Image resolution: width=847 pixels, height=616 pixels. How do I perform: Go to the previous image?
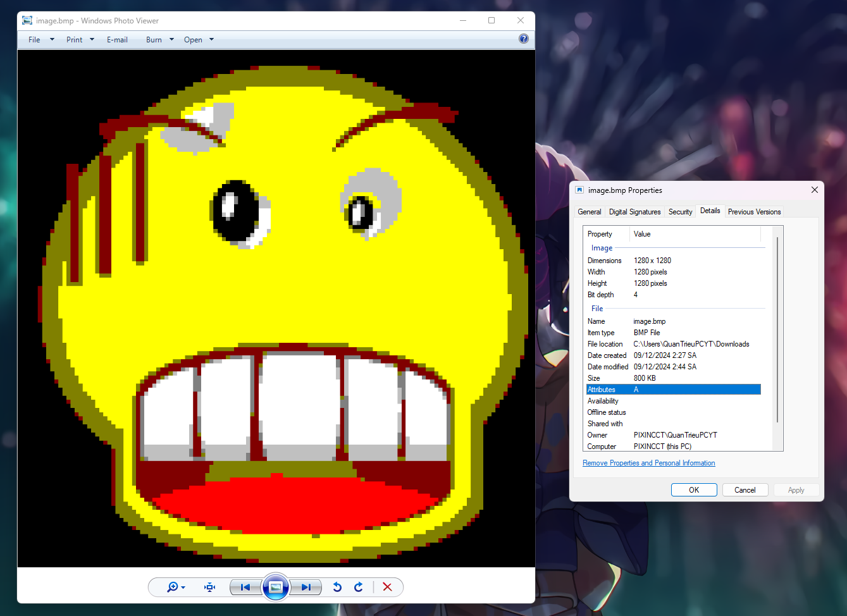(x=245, y=588)
